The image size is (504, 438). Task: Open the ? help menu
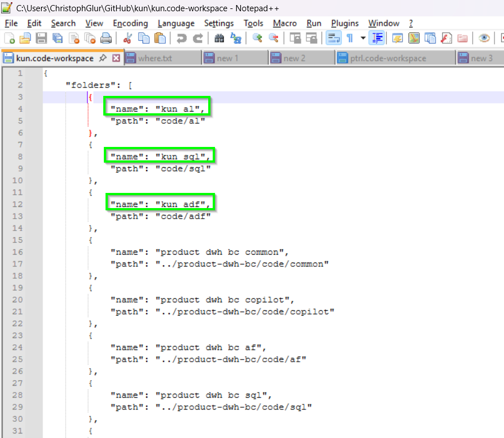pyautogui.click(x=411, y=24)
